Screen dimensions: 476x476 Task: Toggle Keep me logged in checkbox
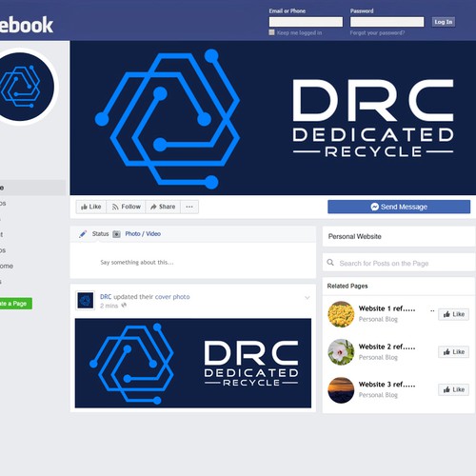click(x=271, y=32)
